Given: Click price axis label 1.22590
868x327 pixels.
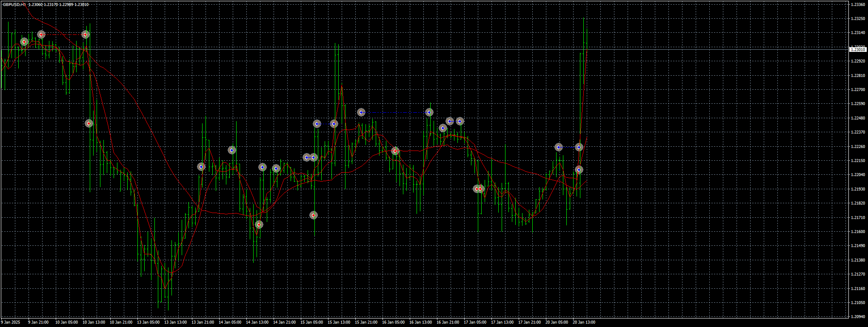Looking at the screenshot, I should coord(857,104).
